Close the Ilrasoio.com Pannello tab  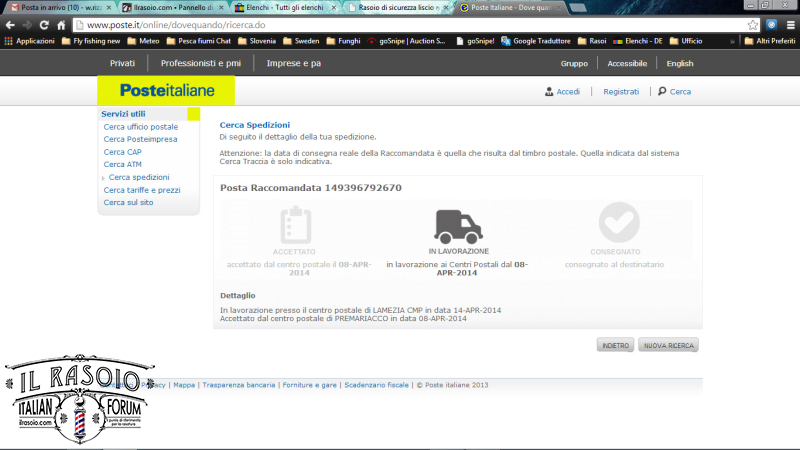tap(221, 8)
